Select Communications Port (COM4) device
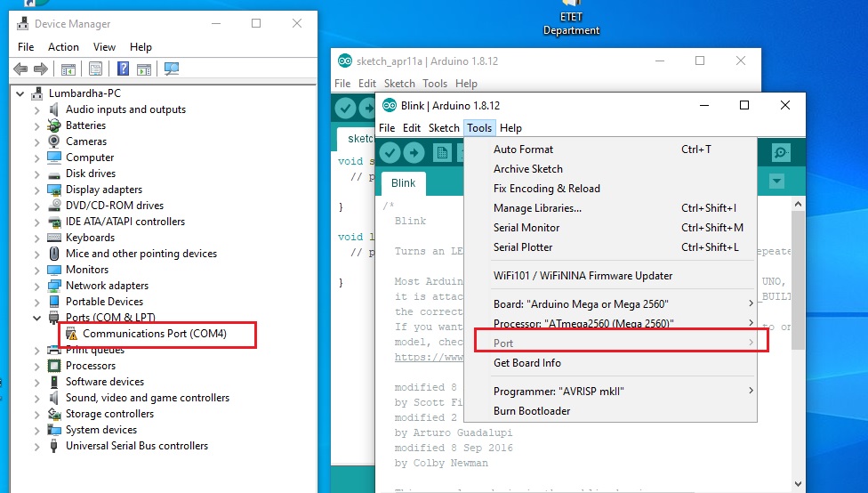 [155, 334]
